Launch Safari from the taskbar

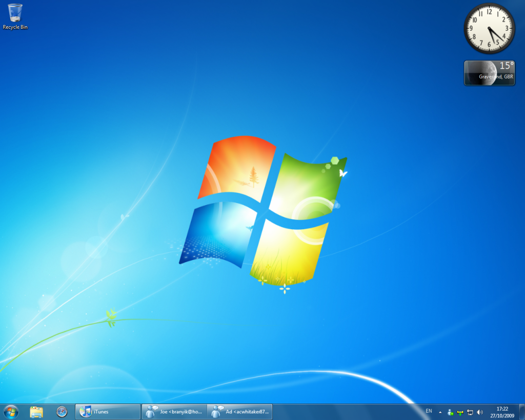pos(62,412)
